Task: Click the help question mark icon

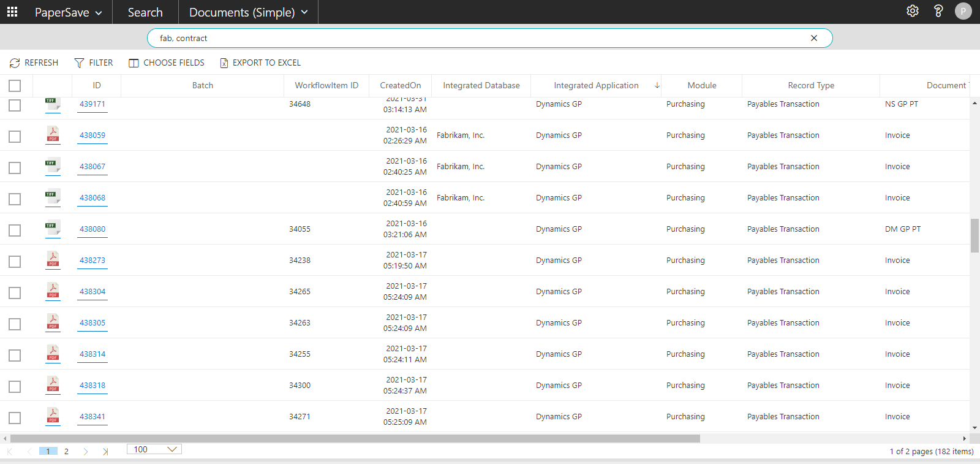Action: (x=938, y=11)
